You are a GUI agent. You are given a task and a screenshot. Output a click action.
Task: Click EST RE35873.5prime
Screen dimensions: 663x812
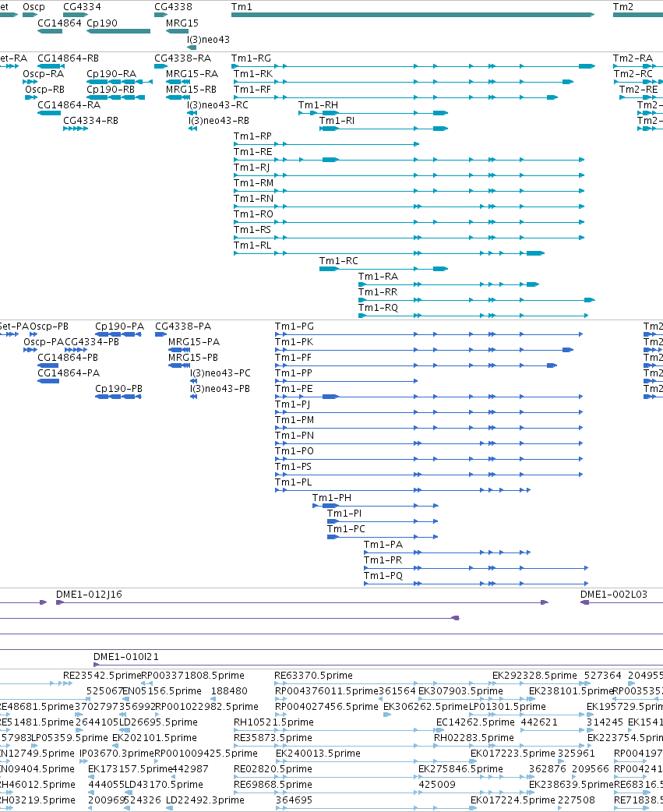coord(273,737)
